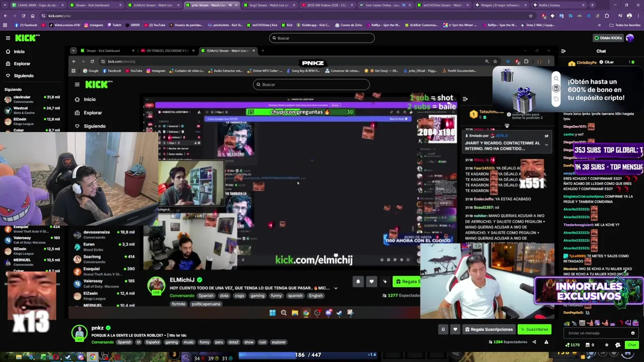Click the crypto deposit bonus ad banner
The image size is (644, 362).
[x=568, y=89]
